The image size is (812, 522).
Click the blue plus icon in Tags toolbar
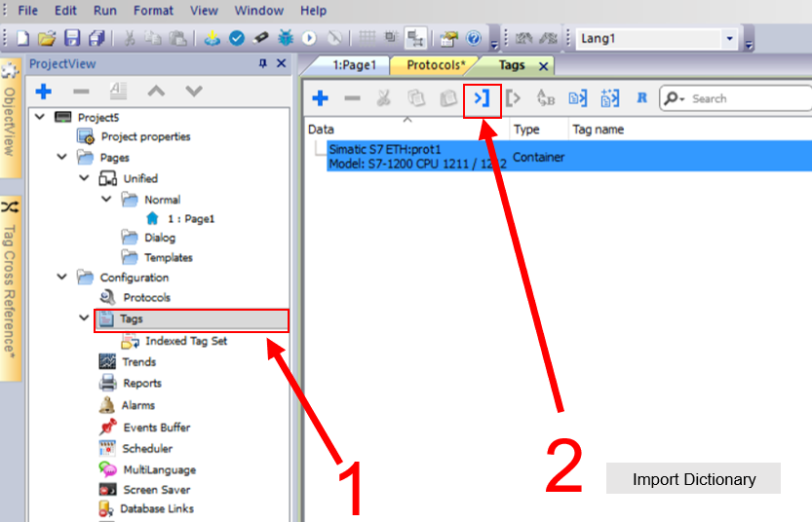(320, 98)
